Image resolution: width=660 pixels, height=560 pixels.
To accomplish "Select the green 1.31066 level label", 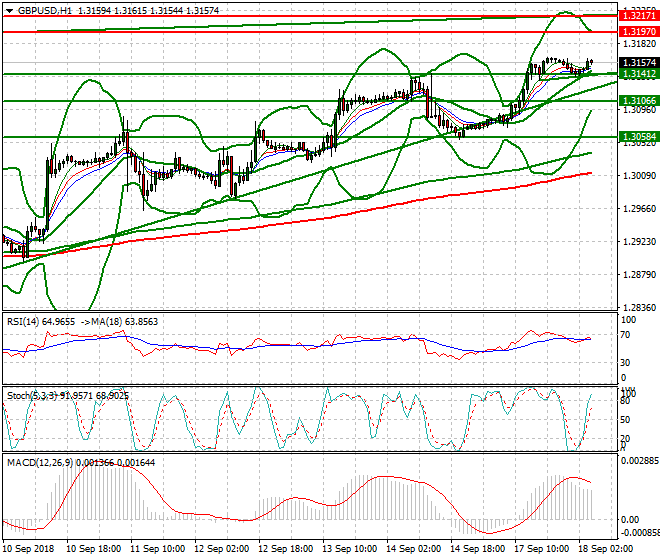I will click(x=639, y=101).
